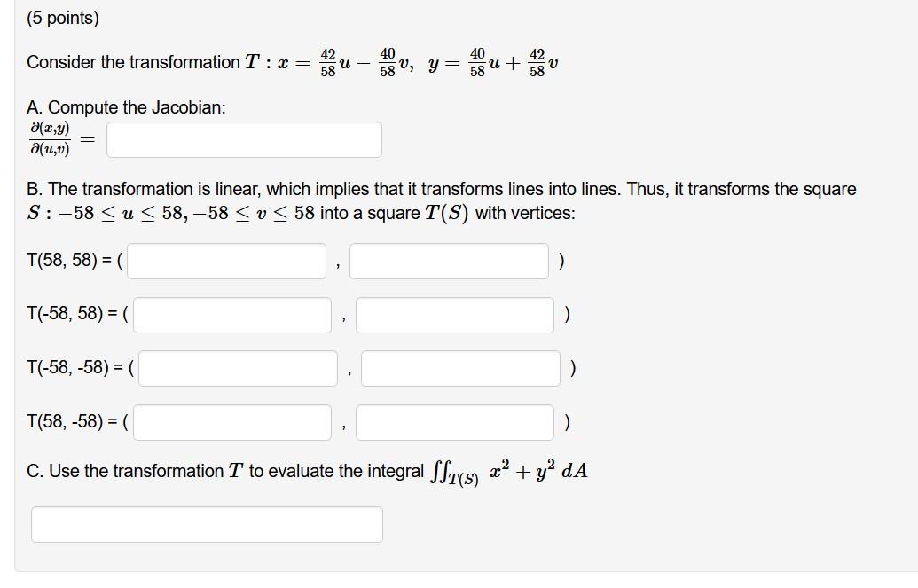Click the Jacobian answer input field

[x=244, y=139]
